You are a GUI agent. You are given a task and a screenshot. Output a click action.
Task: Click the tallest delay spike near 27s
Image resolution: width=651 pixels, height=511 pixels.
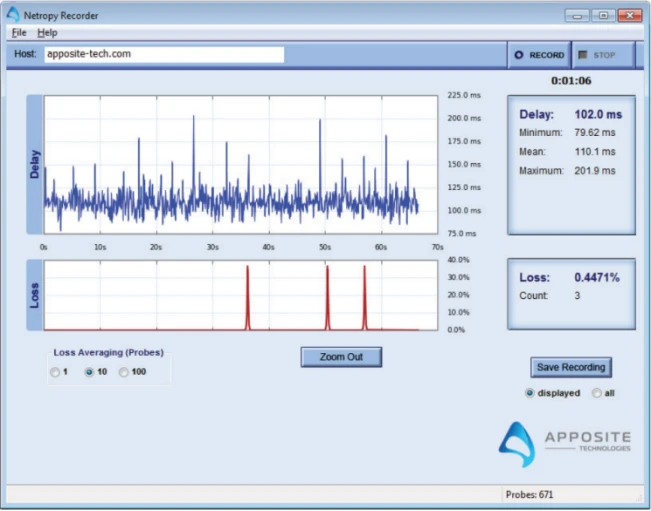pyautogui.click(x=194, y=120)
